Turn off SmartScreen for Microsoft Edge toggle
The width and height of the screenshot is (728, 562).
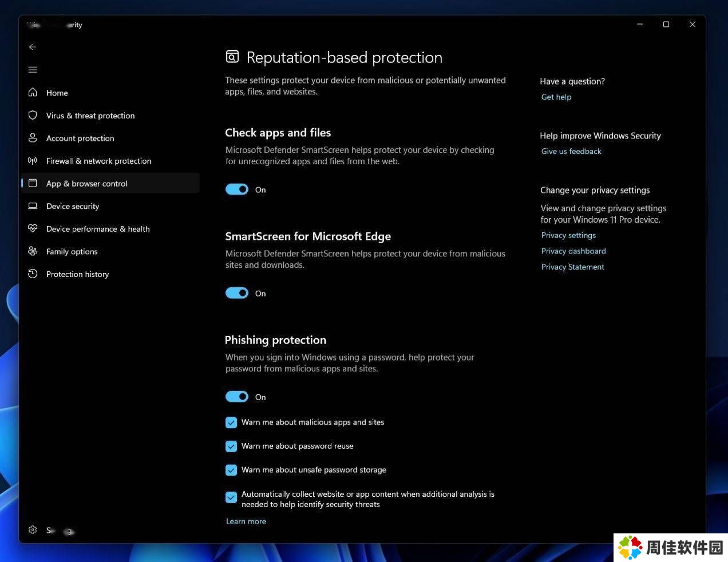click(237, 293)
